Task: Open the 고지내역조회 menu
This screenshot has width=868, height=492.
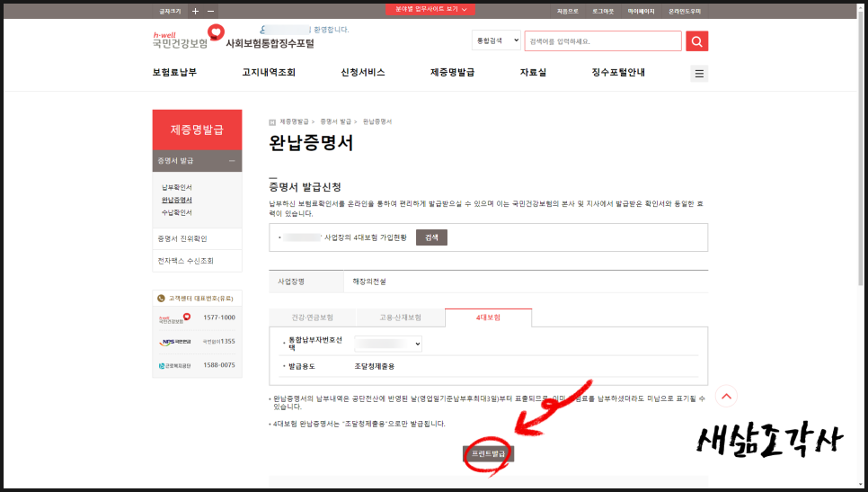Action: point(269,72)
